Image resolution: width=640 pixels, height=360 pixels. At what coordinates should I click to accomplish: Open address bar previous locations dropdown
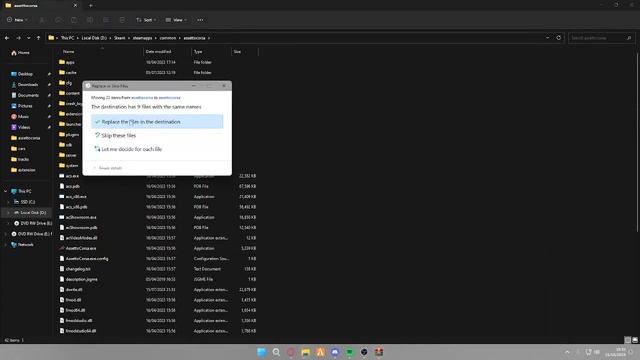tap(548, 38)
